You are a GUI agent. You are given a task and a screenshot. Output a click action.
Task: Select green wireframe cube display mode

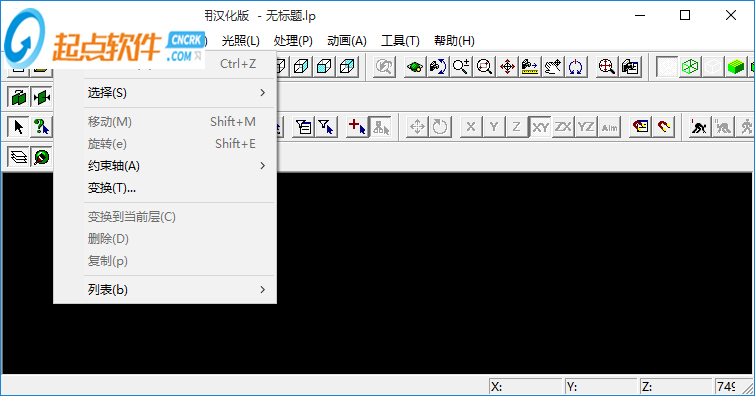pos(690,67)
